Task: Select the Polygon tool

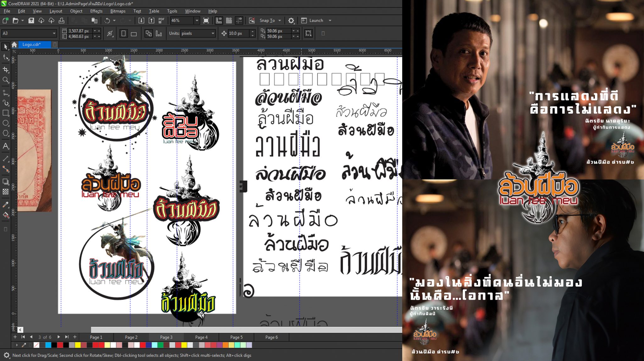Action: point(5,133)
